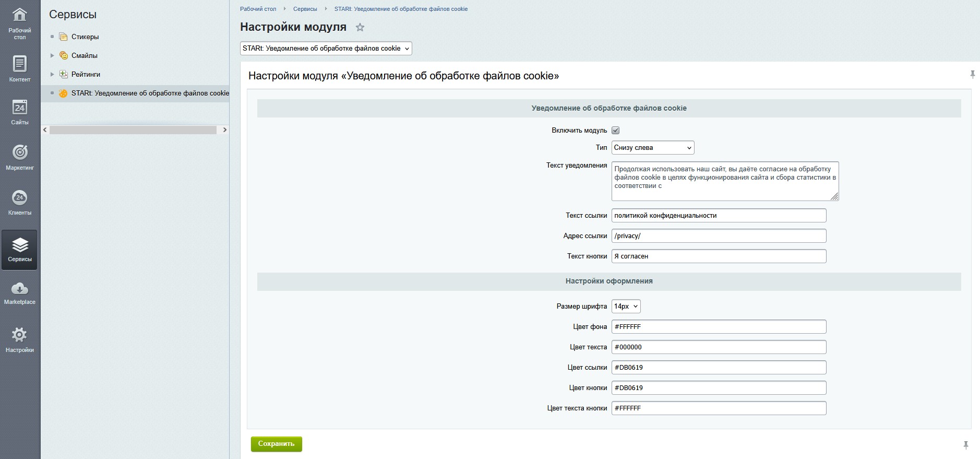Click the Цвет фона color field
980x459 pixels.
coord(719,327)
